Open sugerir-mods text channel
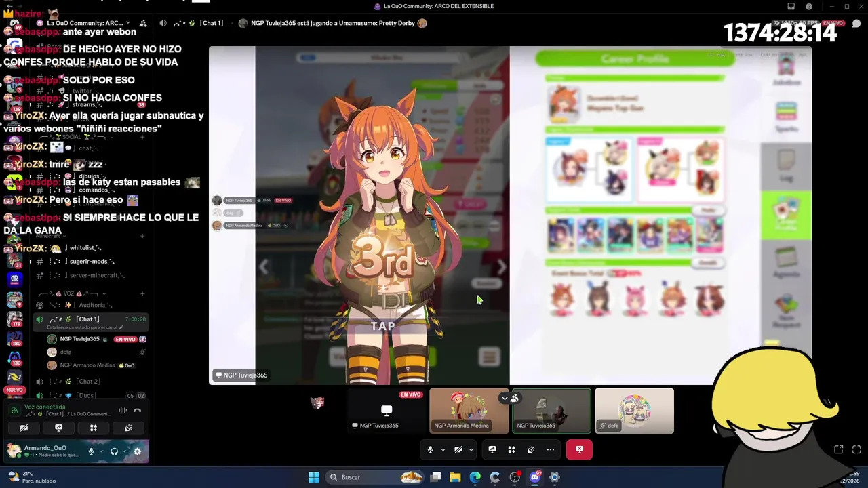 (90, 262)
